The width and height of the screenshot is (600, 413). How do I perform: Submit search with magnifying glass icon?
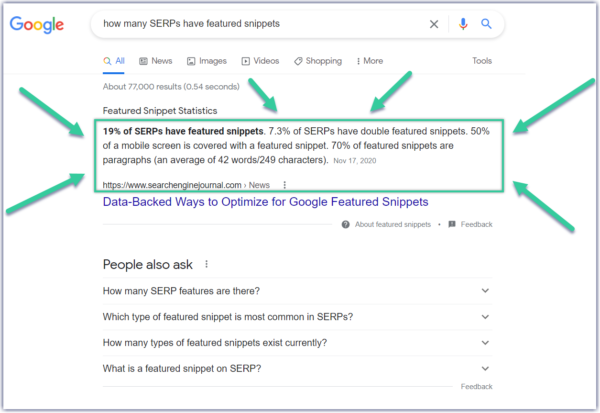[x=486, y=24]
